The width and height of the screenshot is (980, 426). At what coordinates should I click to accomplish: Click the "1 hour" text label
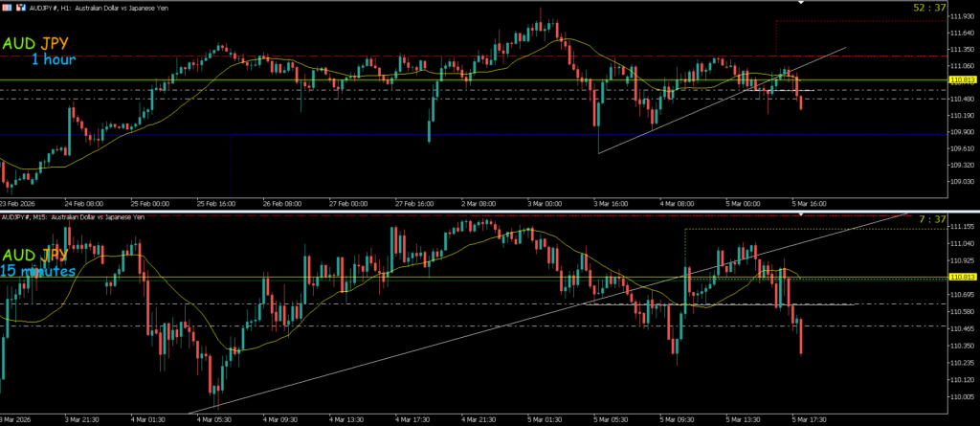[54, 59]
